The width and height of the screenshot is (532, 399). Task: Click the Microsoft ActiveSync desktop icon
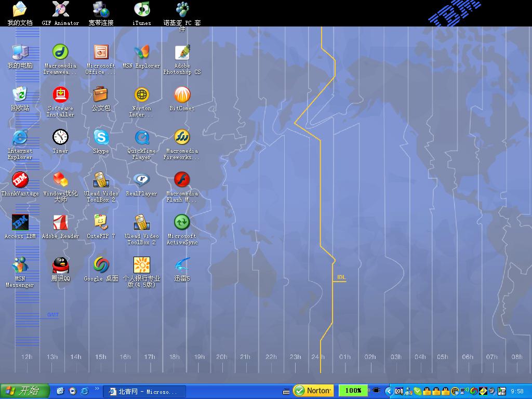(182, 223)
